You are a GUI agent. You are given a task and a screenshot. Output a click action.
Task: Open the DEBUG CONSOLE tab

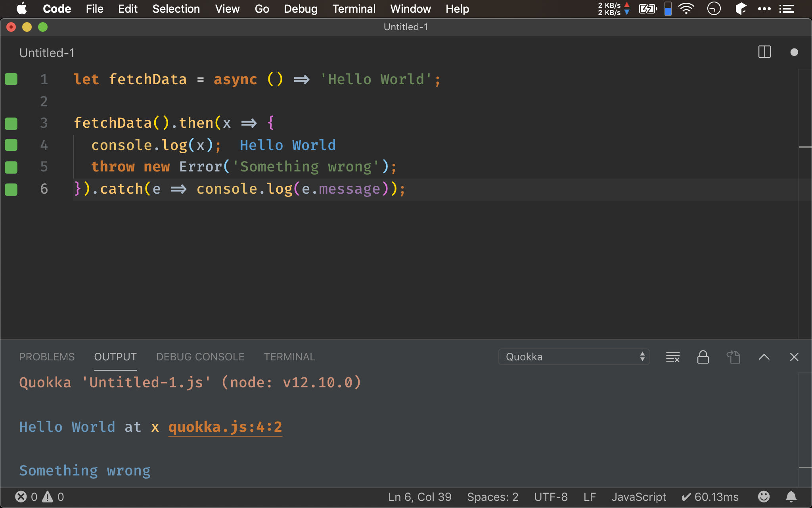[x=200, y=357]
